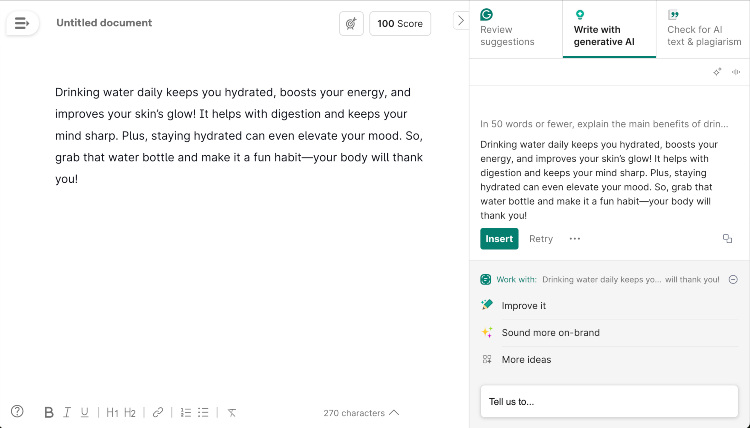Choose the Sound more on-brand option

pos(609,332)
